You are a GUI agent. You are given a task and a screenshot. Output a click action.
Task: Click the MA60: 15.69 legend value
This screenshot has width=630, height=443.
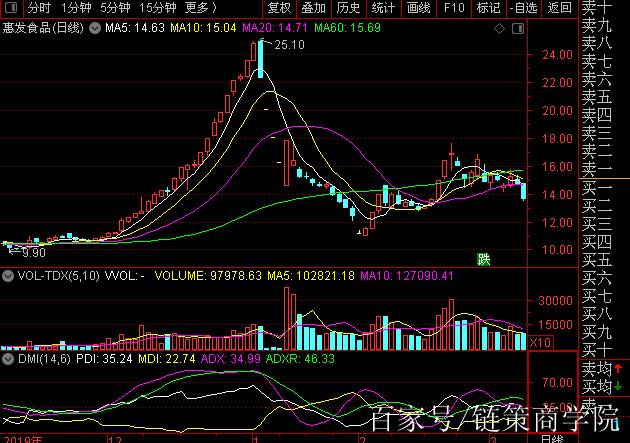[348, 28]
